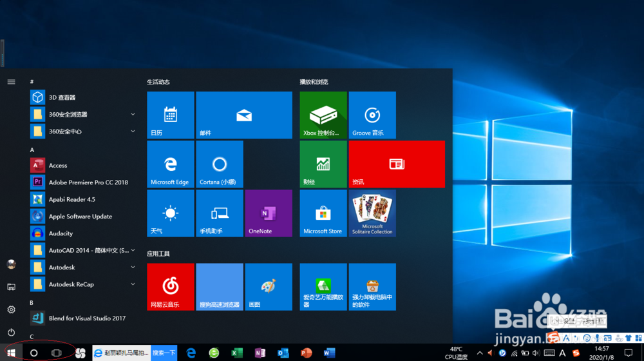Click the 播放和浏览 group header
Image resolution: width=644 pixels, height=361 pixels.
point(314,82)
